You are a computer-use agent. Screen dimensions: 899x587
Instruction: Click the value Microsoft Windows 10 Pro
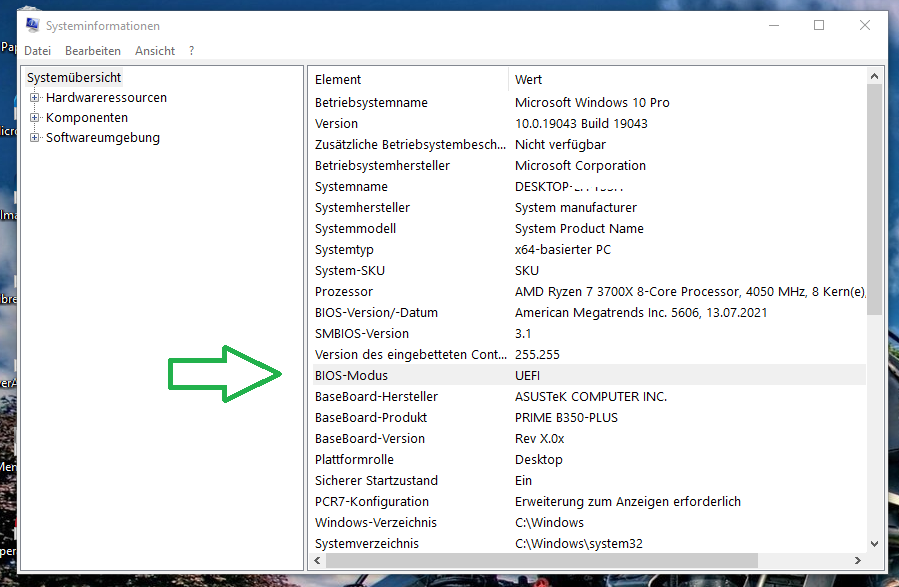point(592,103)
